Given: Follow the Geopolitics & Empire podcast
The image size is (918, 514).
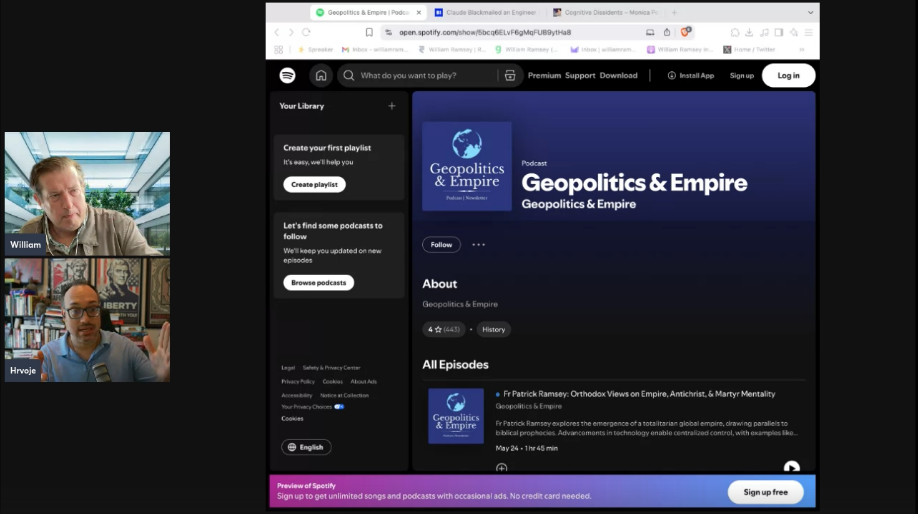Looking at the screenshot, I should pyautogui.click(x=441, y=245).
